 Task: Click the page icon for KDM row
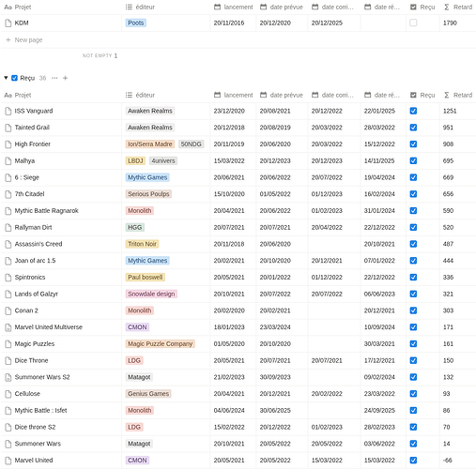[8, 23]
